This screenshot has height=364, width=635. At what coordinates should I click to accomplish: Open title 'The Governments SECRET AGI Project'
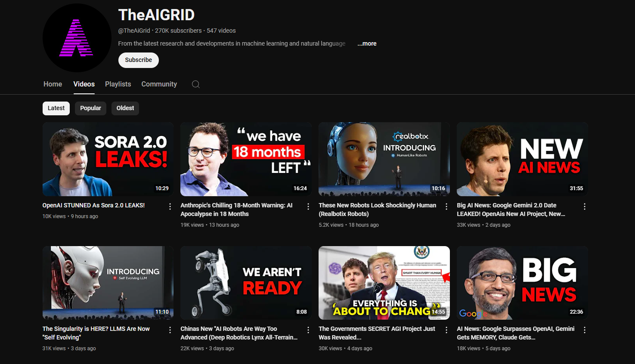(x=377, y=333)
